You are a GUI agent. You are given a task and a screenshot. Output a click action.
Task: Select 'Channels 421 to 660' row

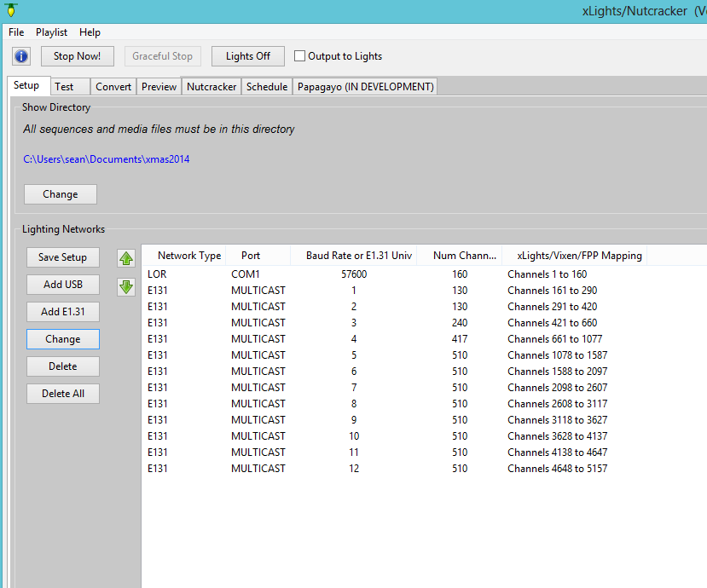[395, 323]
